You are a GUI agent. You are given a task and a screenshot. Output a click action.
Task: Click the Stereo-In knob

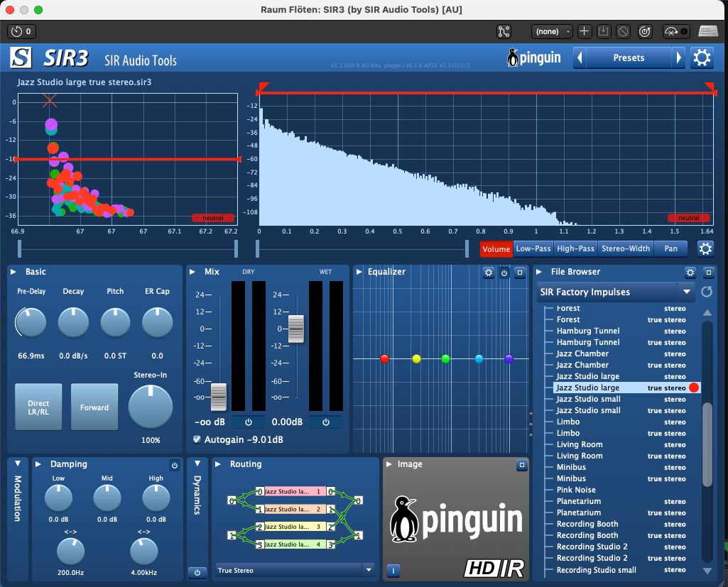click(x=151, y=407)
